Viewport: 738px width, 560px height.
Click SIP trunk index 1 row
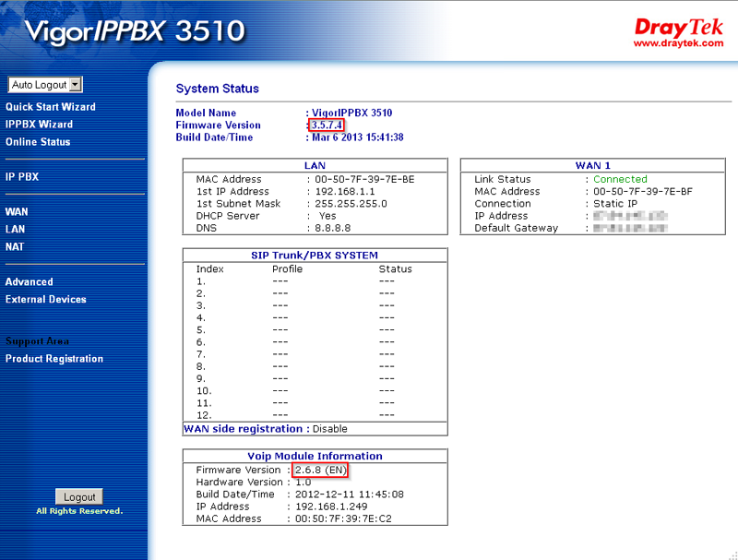click(x=315, y=281)
